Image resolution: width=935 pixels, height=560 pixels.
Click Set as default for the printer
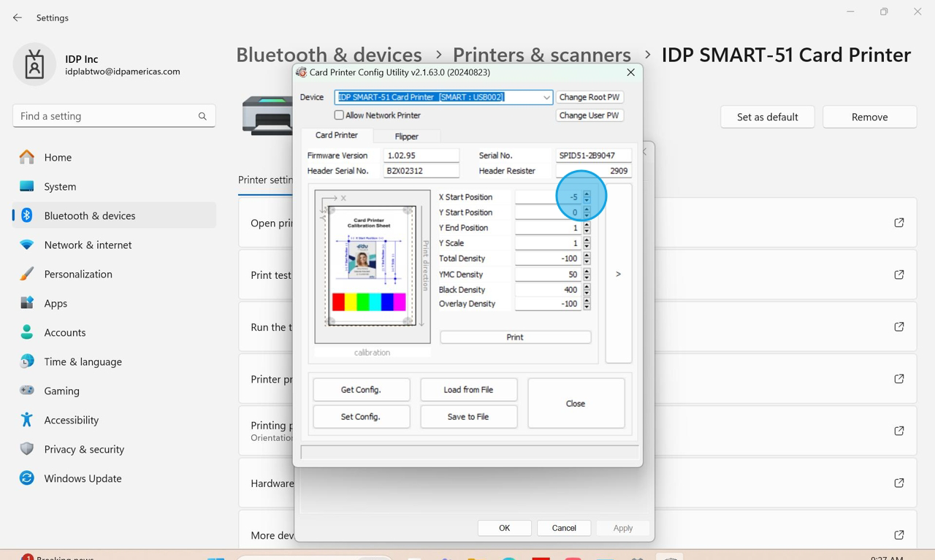tap(767, 116)
